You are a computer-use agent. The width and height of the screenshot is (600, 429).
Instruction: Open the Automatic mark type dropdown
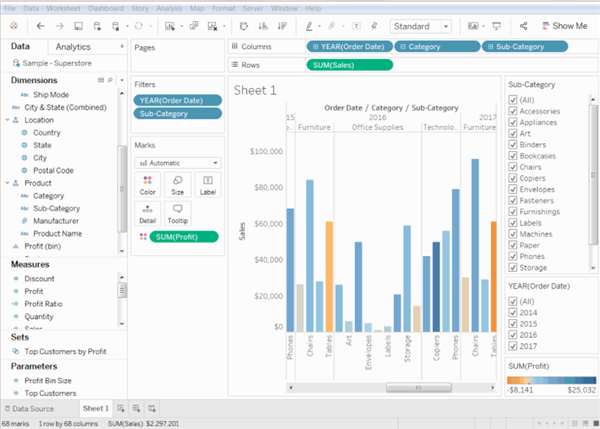tap(177, 162)
